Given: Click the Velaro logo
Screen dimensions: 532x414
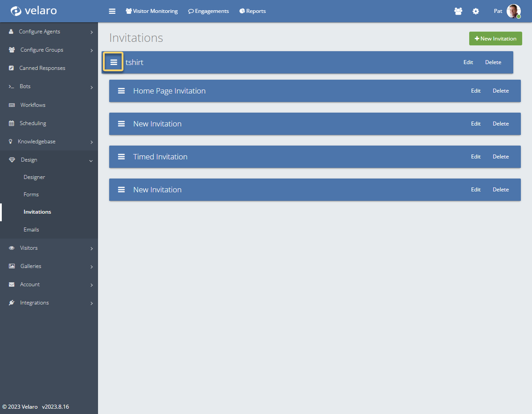Looking at the screenshot, I should 34,11.
